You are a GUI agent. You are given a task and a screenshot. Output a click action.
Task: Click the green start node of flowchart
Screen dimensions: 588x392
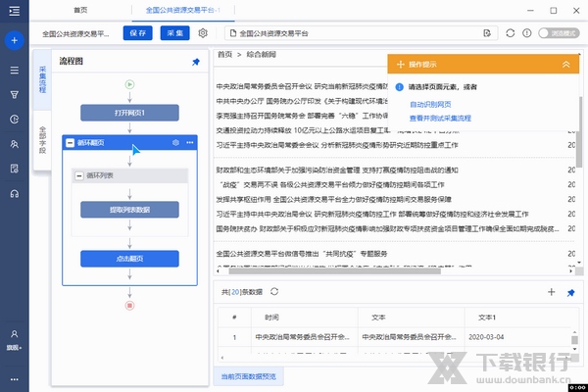tap(129, 84)
